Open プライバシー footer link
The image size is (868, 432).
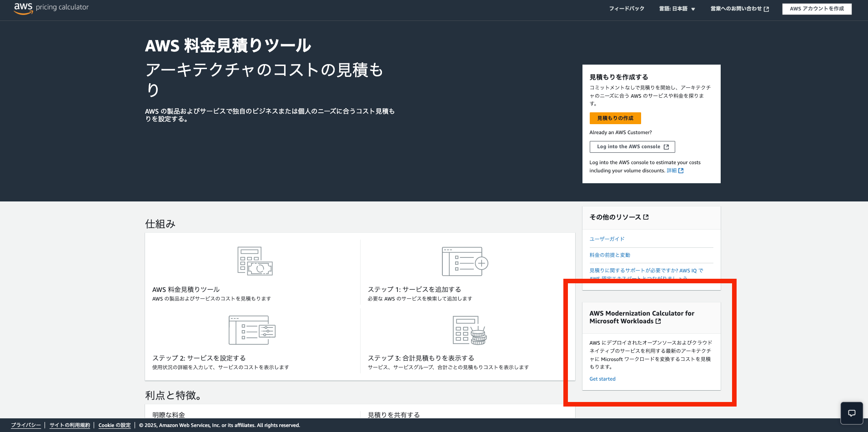click(26, 425)
